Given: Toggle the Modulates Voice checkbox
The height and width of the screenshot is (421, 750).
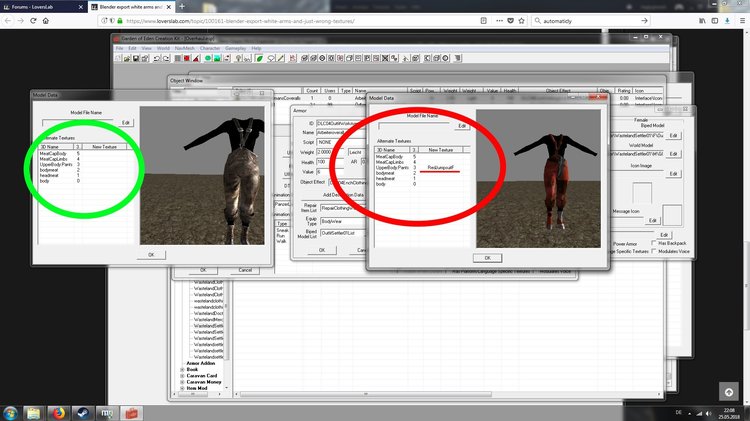Looking at the screenshot, I should [654, 251].
